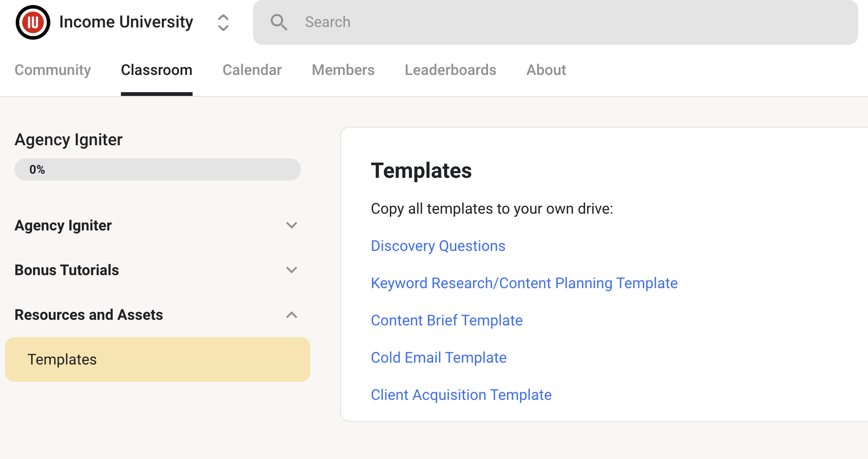Click the Agency Igniter section heading
The image size is (868, 459).
coord(63,225)
